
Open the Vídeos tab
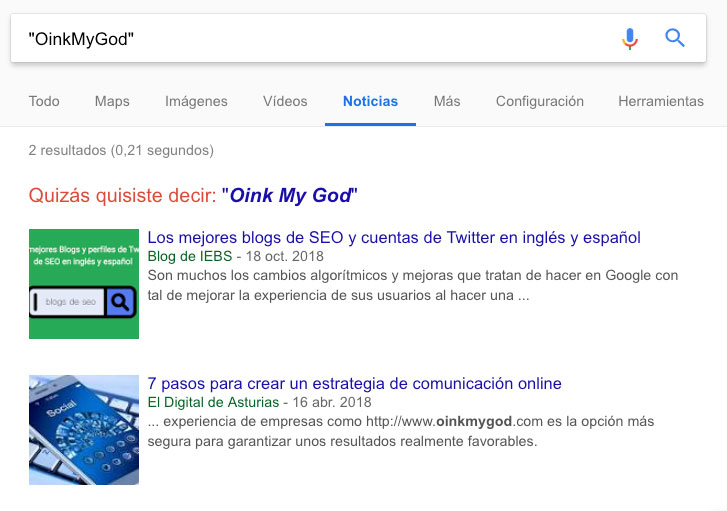[x=285, y=101]
